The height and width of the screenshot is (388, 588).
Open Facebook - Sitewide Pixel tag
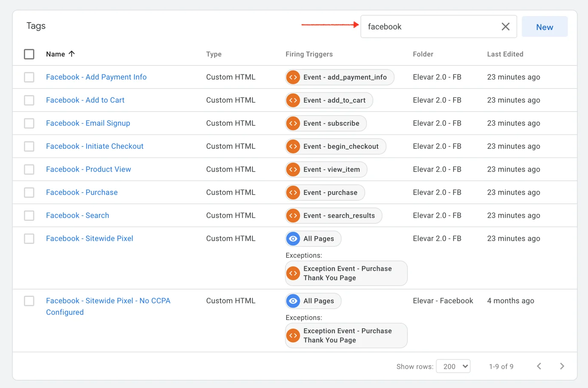[89, 239]
